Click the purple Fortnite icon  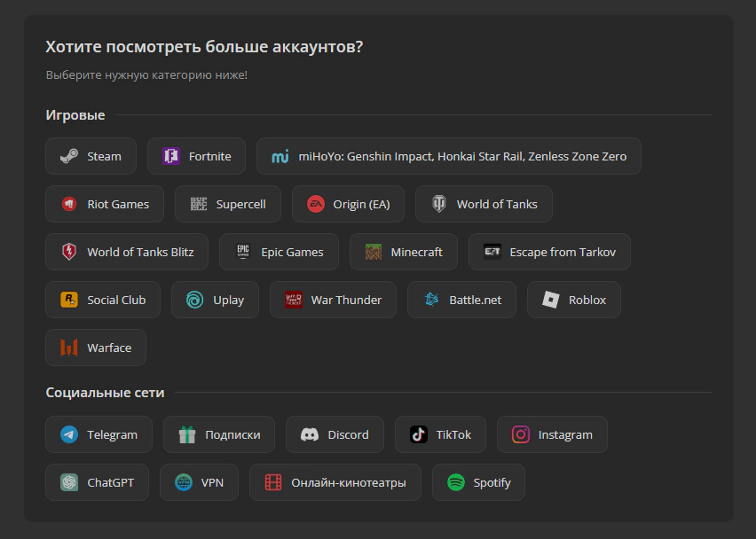(171, 156)
